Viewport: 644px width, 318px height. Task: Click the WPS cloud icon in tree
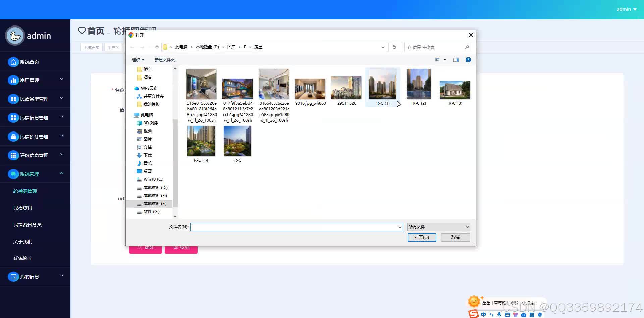point(137,88)
